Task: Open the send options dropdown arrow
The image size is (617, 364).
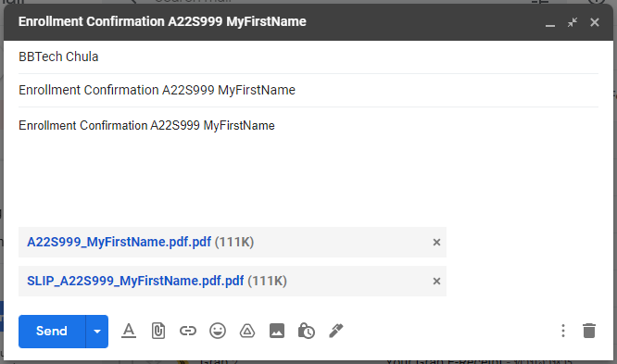Action: click(x=97, y=331)
